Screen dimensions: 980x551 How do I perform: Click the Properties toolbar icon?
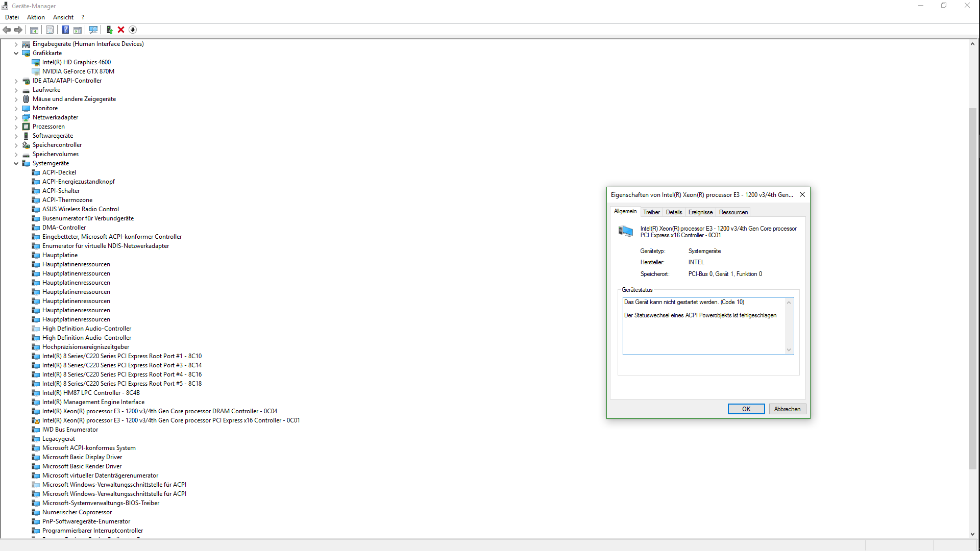[x=50, y=30]
